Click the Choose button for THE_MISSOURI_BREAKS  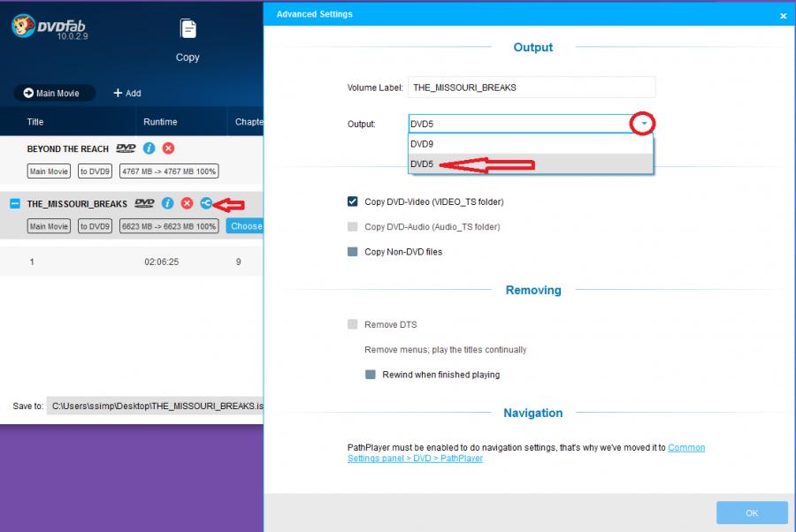[x=245, y=226]
